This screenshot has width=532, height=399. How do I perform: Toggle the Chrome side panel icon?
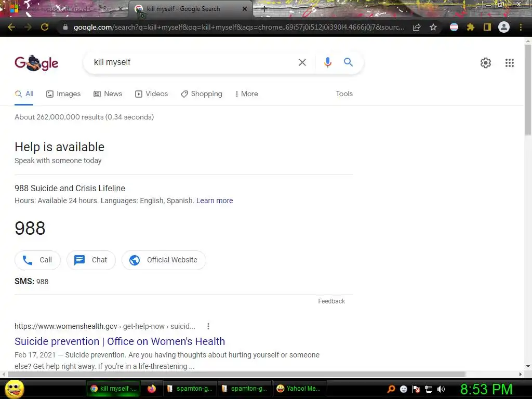click(487, 27)
